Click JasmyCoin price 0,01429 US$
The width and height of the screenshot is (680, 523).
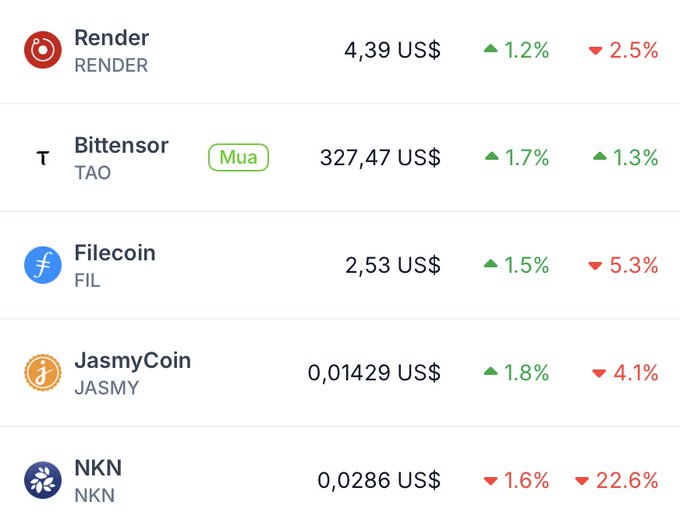tap(374, 373)
